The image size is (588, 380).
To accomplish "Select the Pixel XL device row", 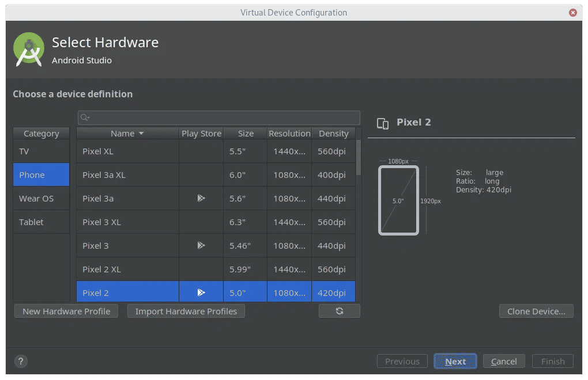I will click(x=216, y=151).
